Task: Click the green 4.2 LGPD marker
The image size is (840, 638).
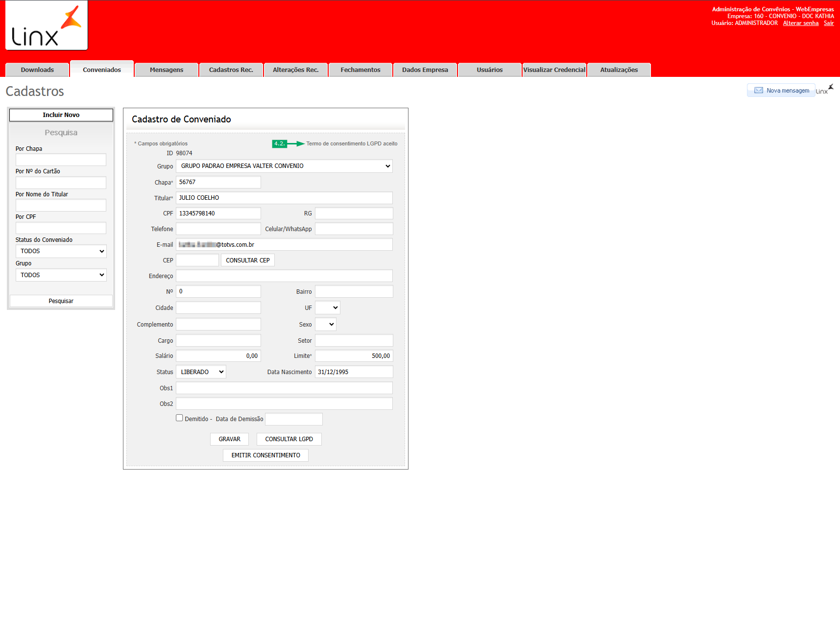Action: 279,144
